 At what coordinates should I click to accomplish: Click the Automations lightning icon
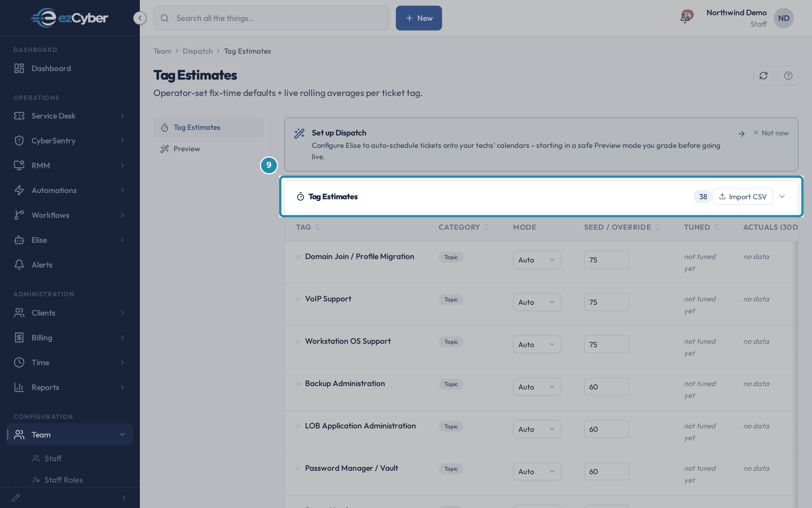[x=19, y=190]
